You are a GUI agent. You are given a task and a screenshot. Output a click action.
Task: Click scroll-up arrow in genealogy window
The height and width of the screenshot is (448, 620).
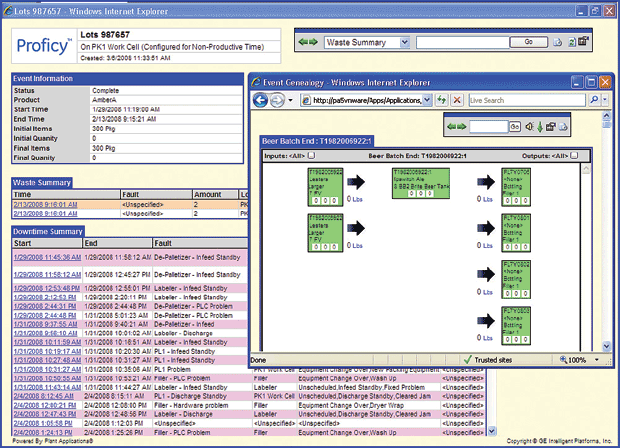pos(606,115)
